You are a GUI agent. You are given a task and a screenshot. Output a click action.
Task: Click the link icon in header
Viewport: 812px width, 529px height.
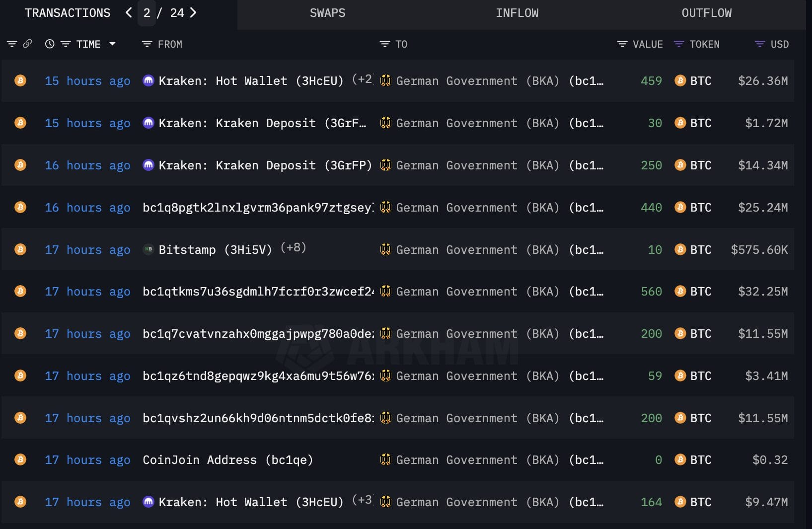point(27,44)
